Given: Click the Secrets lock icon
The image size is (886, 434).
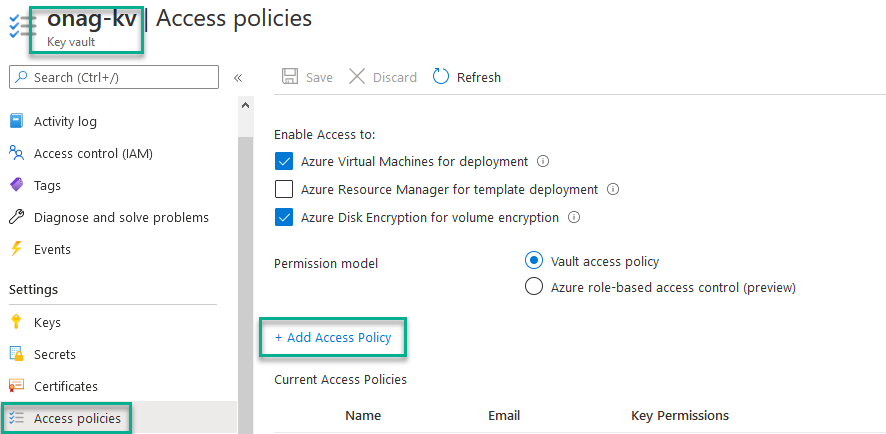Looking at the screenshot, I should click(16, 354).
